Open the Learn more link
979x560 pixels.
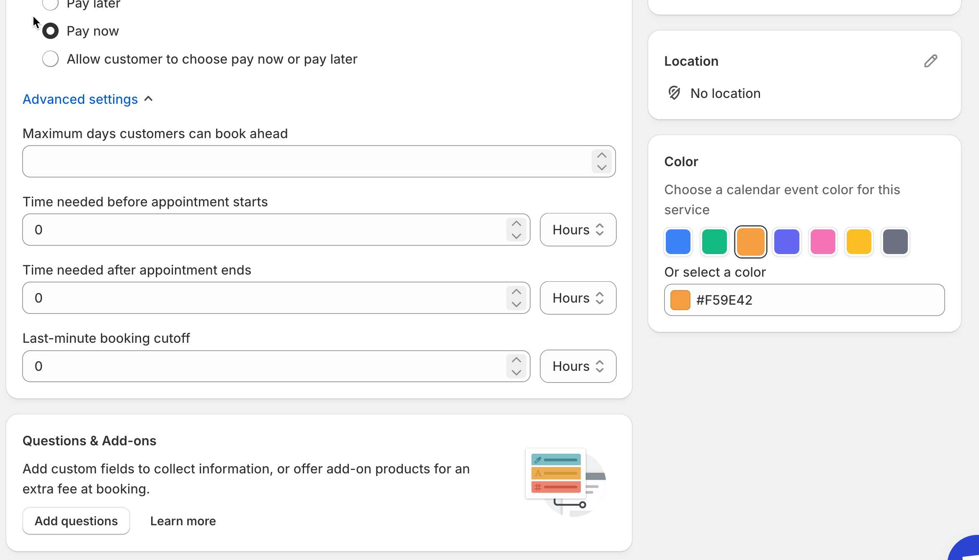click(183, 521)
